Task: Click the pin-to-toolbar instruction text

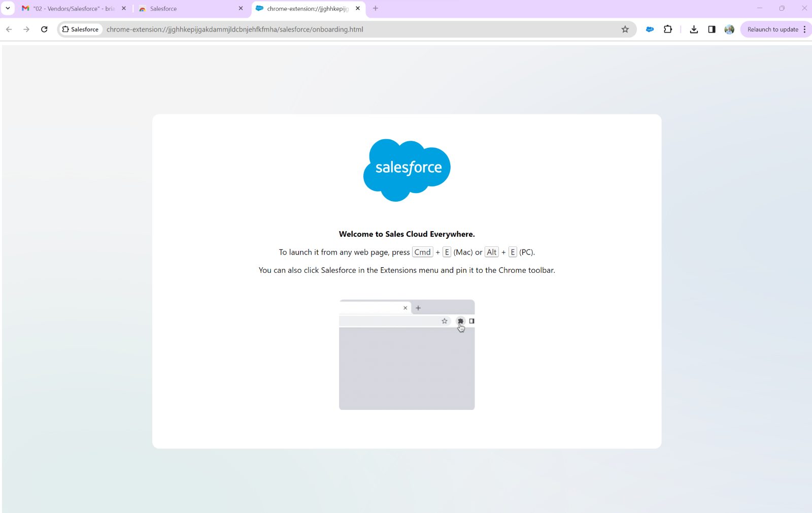Action: click(x=407, y=270)
